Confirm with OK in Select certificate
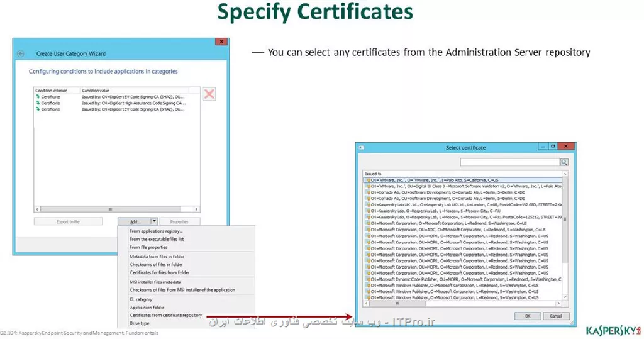The height and width of the screenshot is (339, 644). click(x=528, y=316)
